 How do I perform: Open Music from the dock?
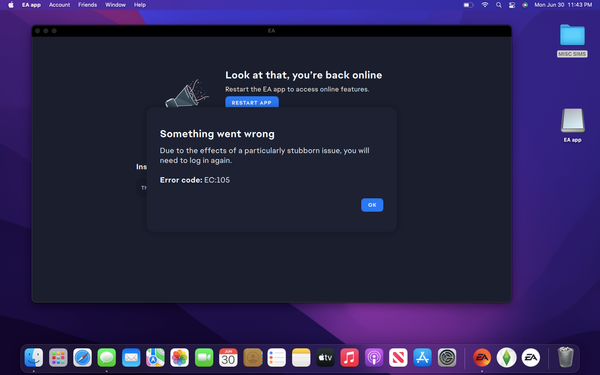click(x=349, y=357)
